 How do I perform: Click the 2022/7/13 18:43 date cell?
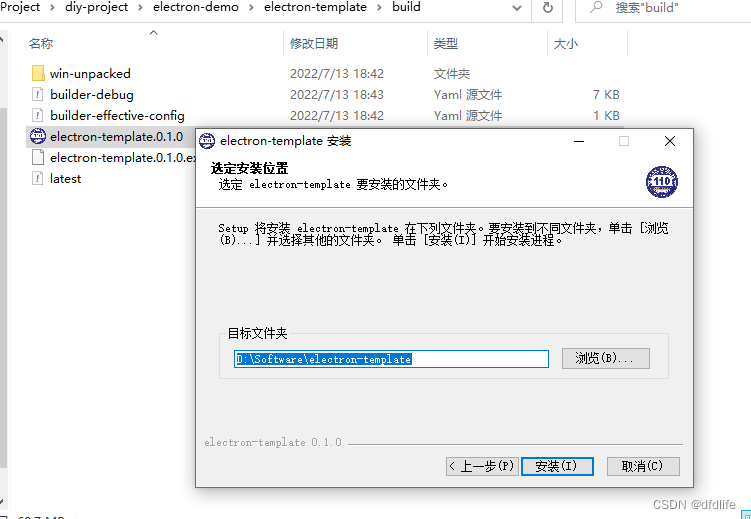[337, 94]
